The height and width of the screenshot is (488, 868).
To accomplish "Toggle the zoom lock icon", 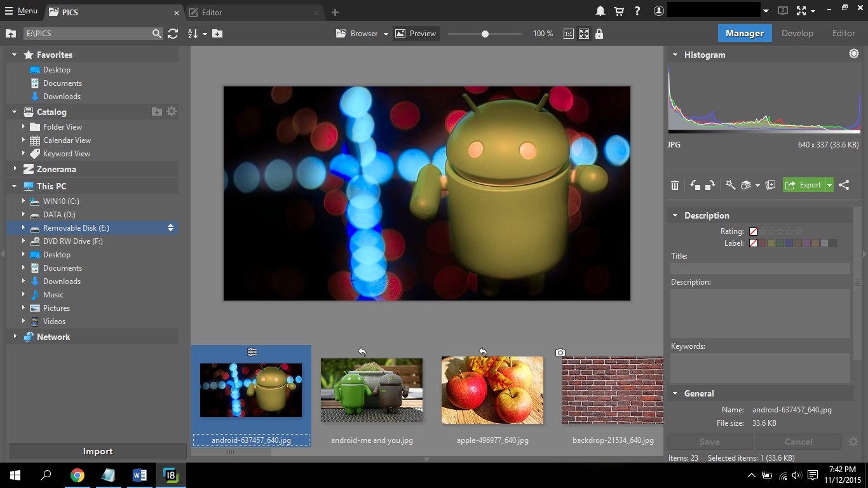I will point(599,34).
